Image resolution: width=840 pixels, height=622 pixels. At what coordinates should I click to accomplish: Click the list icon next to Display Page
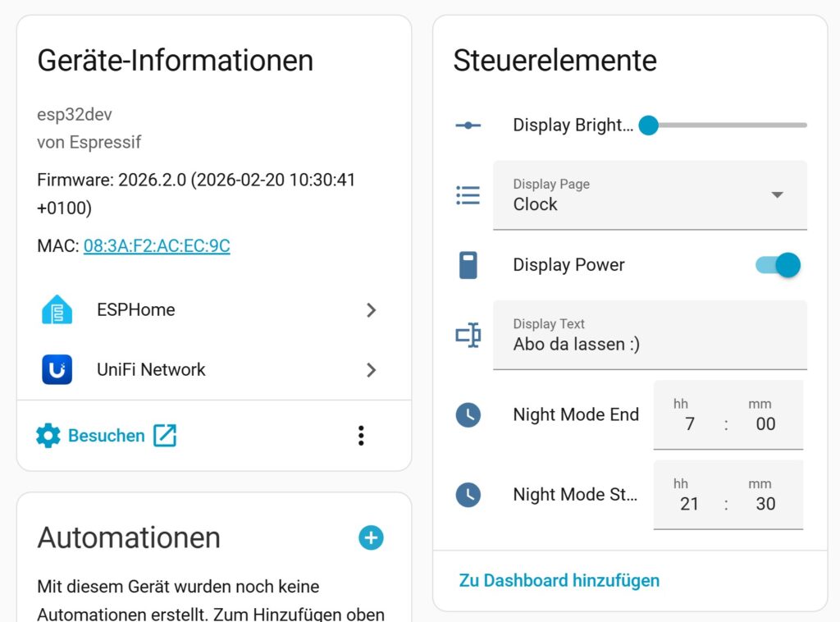point(468,194)
